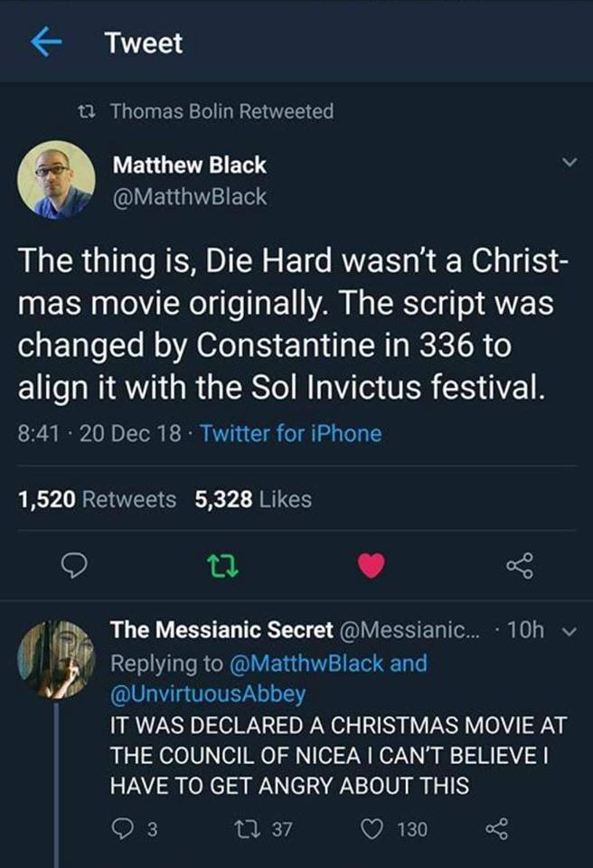Open Twitter for iPhone link
The height and width of the screenshot is (868, 593).
[x=290, y=433]
